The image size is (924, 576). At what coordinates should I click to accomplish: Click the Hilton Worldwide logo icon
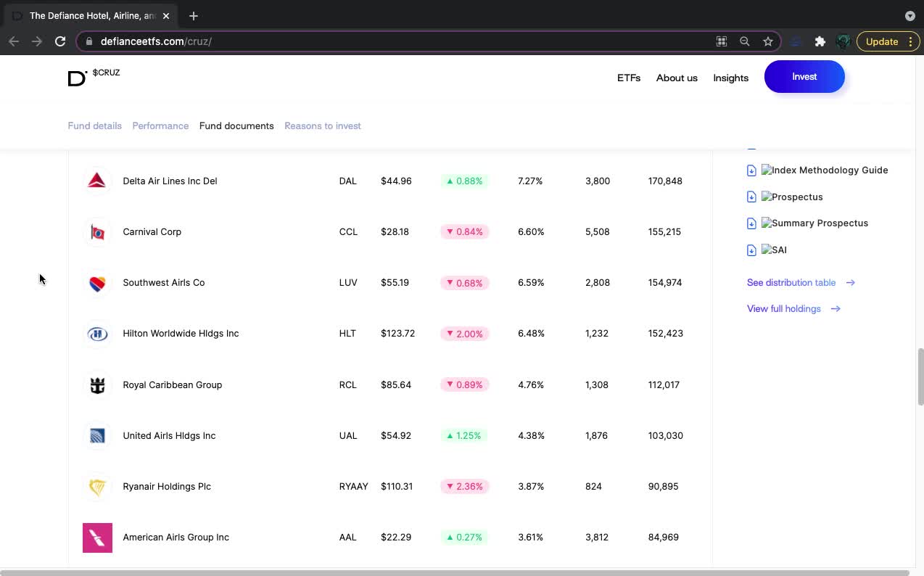pyautogui.click(x=97, y=334)
